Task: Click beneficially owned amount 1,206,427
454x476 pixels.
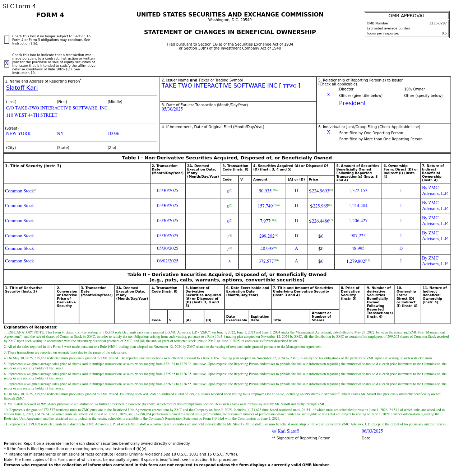Action: pos(358,221)
